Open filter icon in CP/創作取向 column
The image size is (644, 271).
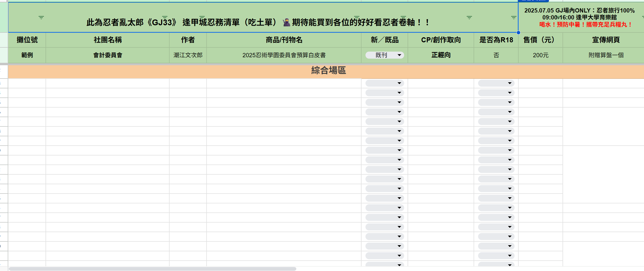click(x=469, y=18)
